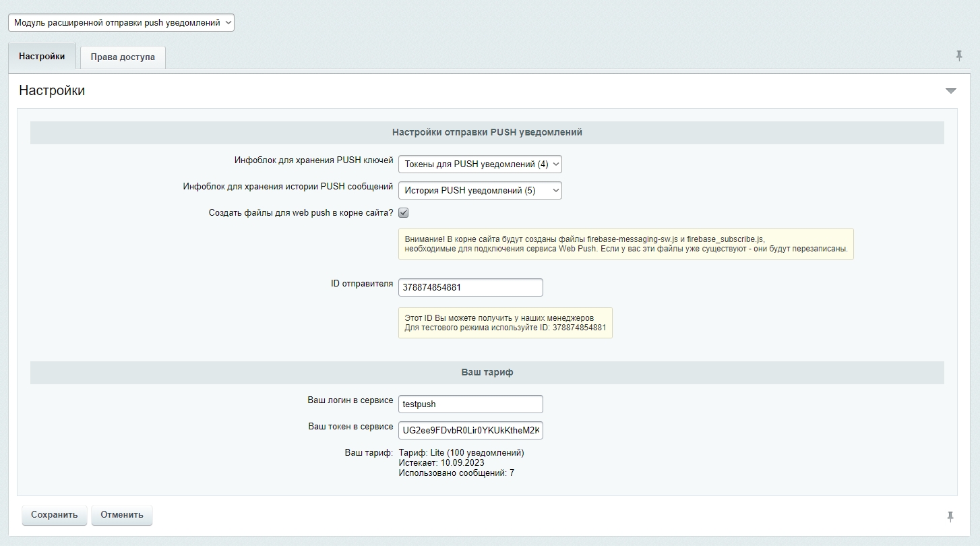Click the 'Создать файлы для web push' label
Viewport: 980px width, 546px height.
301,213
